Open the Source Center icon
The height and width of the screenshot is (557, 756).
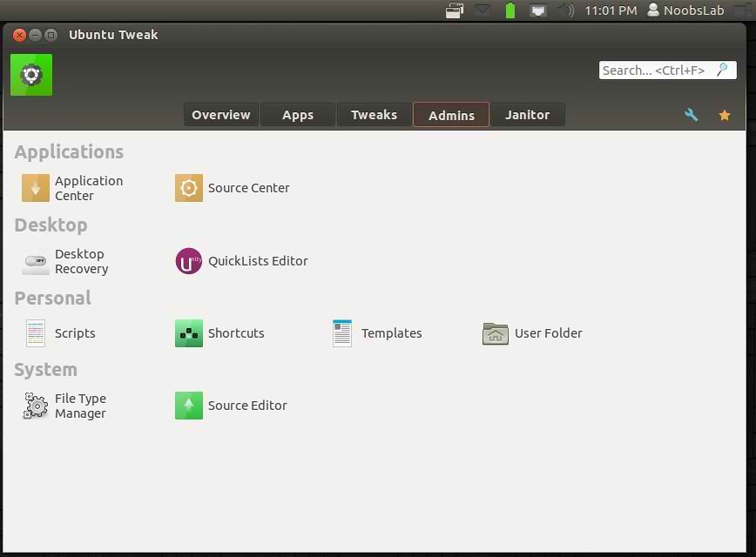click(188, 188)
